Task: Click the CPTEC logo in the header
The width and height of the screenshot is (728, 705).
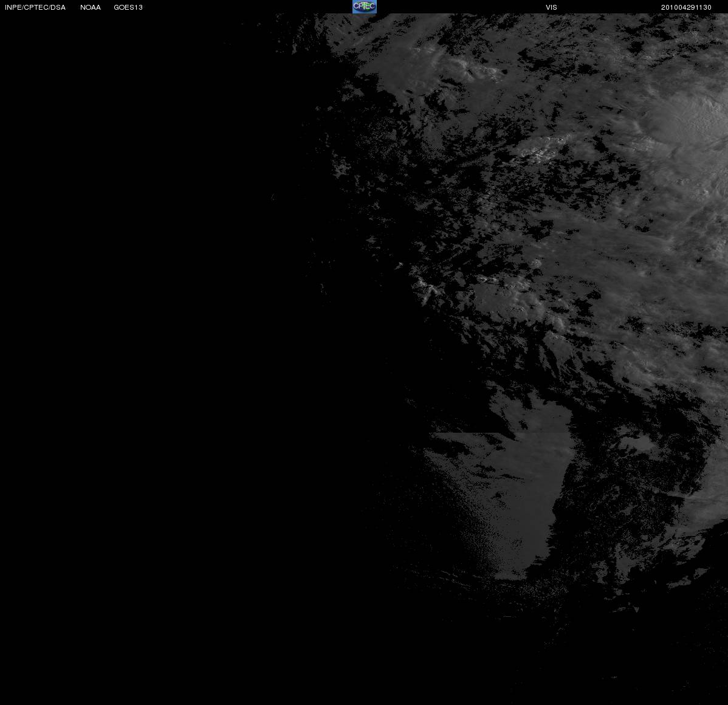Action: pyautogui.click(x=365, y=7)
